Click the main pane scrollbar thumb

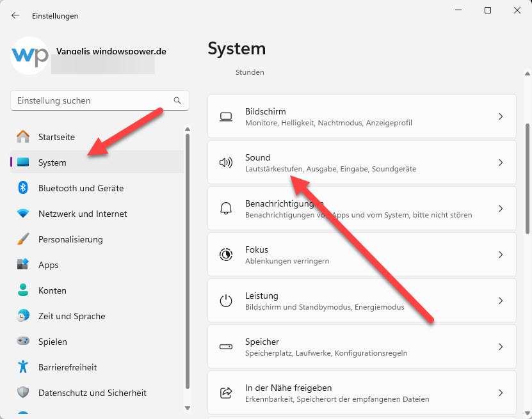528,178
